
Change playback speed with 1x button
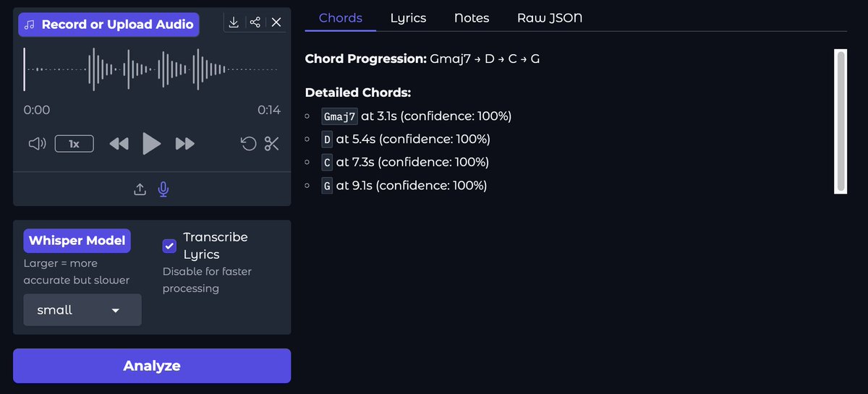click(74, 144)
